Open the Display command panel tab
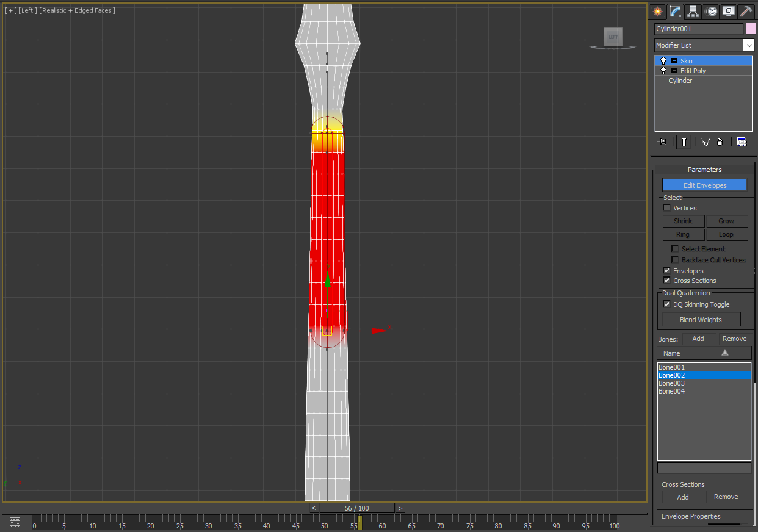Viewport: 758px width, 532px height. pos(729,11)
